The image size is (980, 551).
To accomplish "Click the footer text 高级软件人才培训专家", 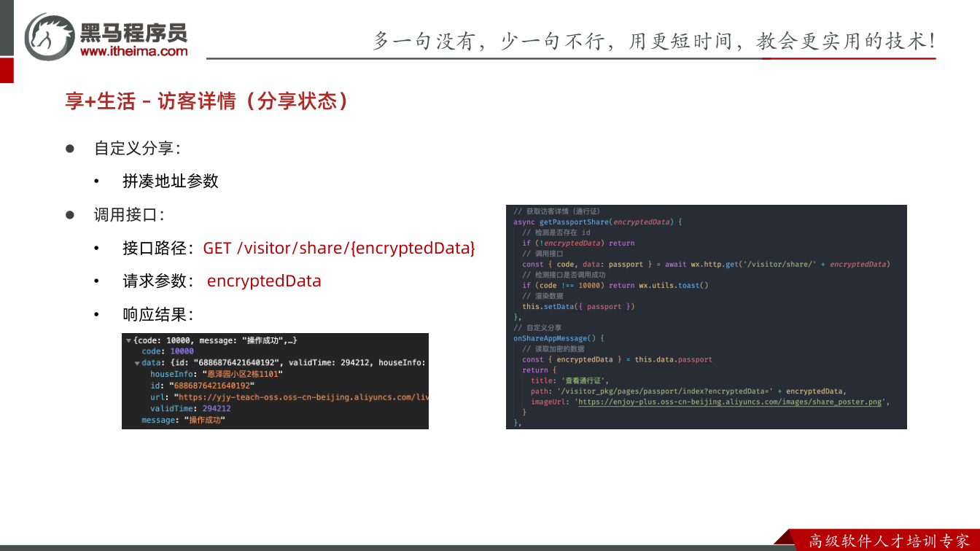I will [x=889, y=541].
